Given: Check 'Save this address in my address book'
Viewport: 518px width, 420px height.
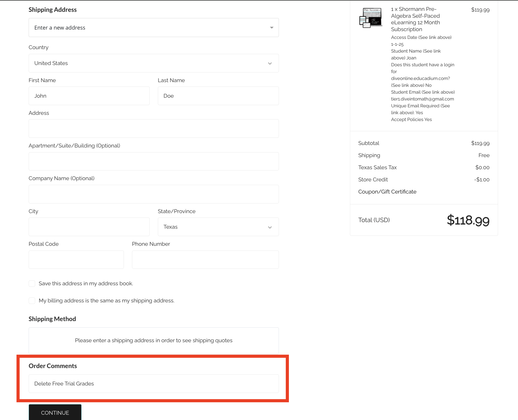Looking at the screenshot, I should tap(32, 283).
